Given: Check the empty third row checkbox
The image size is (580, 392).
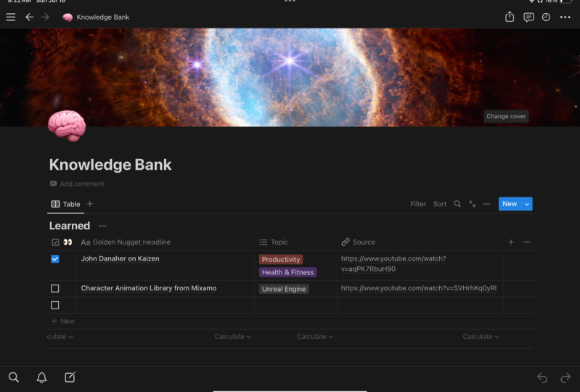Looking at the screenshot, I should click(55, 306).
